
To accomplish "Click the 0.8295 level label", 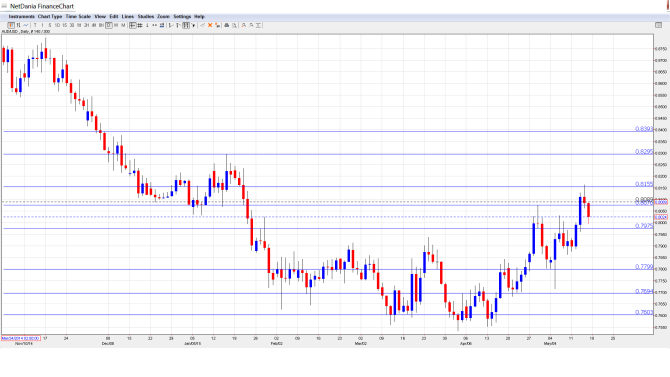I will point(644,152).
